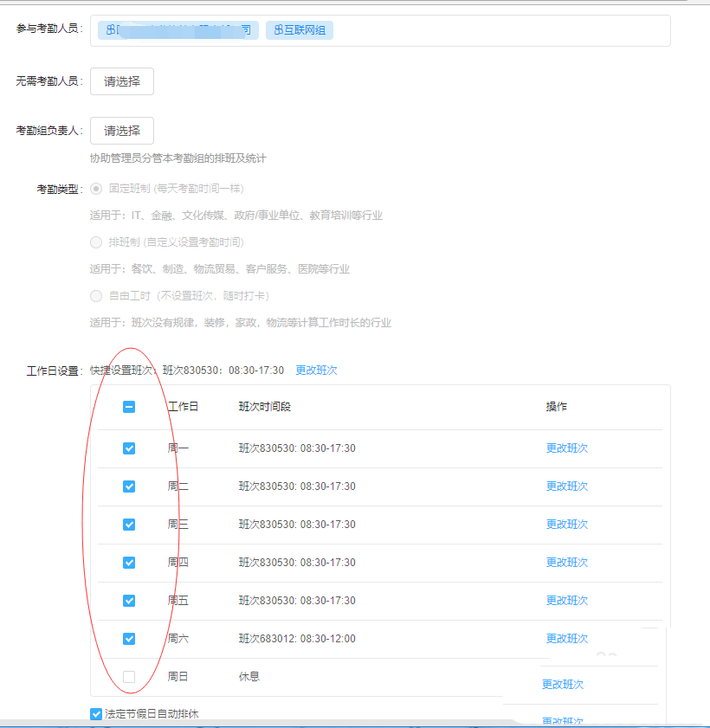This screenshot has height=728, width=710.
Task: Toggle the select-all workday checkbox
Action: pyautogui.click(x=128, y=406)
